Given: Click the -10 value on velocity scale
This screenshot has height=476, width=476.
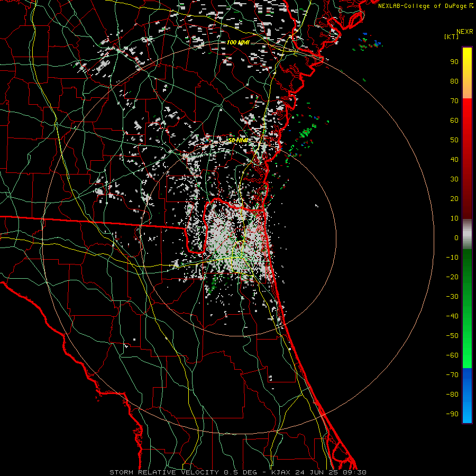Looking at the screenshot, I should tap(452, 258).
